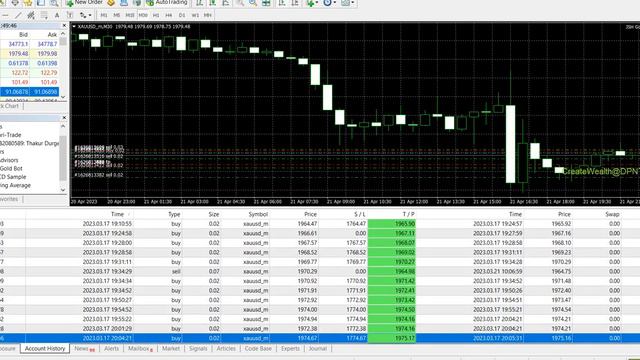The width and height of the screenshot is (640, 360).
Task: Select the M1 timeframe
Action: point(104,15)
